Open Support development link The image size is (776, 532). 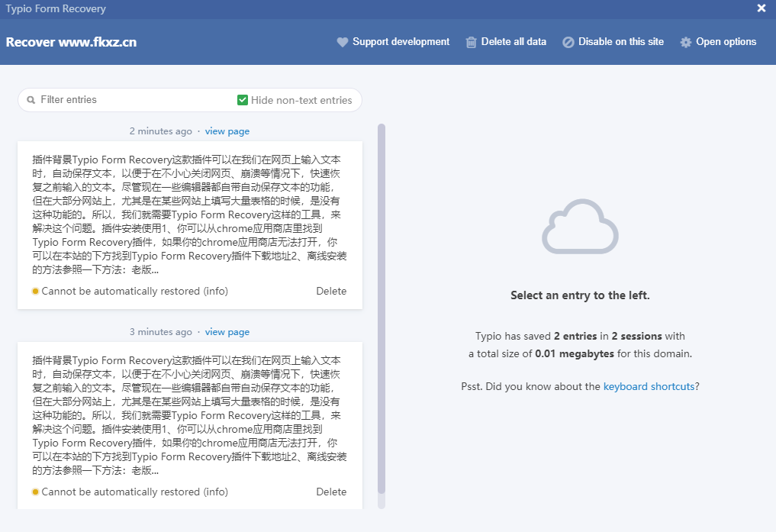coord(401,42)
